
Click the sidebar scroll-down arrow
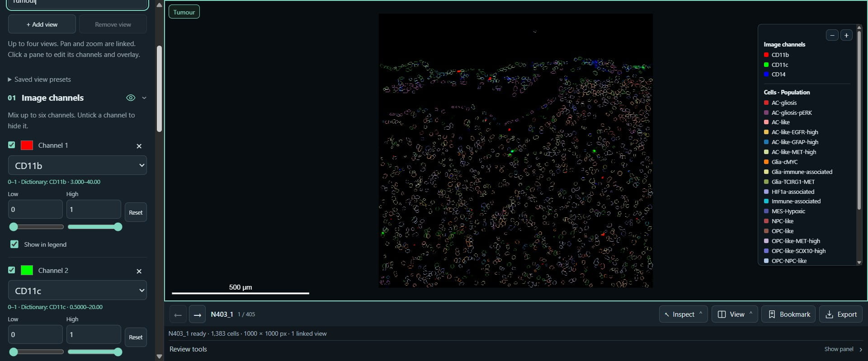click(x=159, y=356)
